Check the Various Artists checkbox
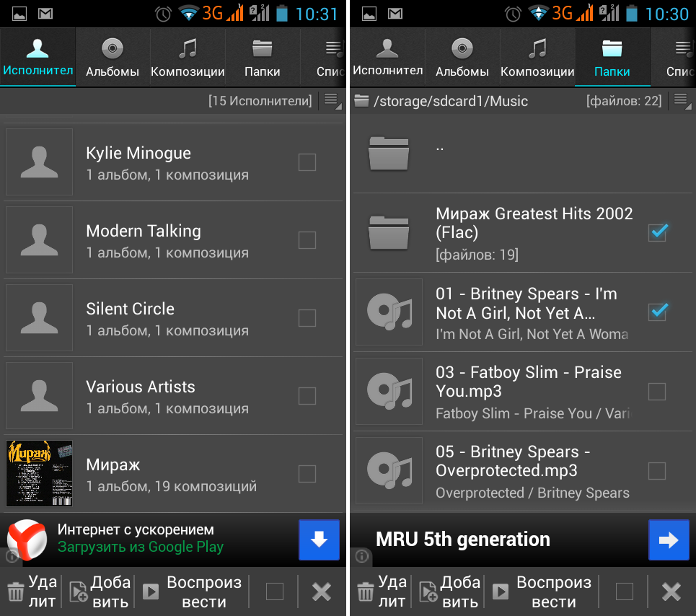 (307, 396)
